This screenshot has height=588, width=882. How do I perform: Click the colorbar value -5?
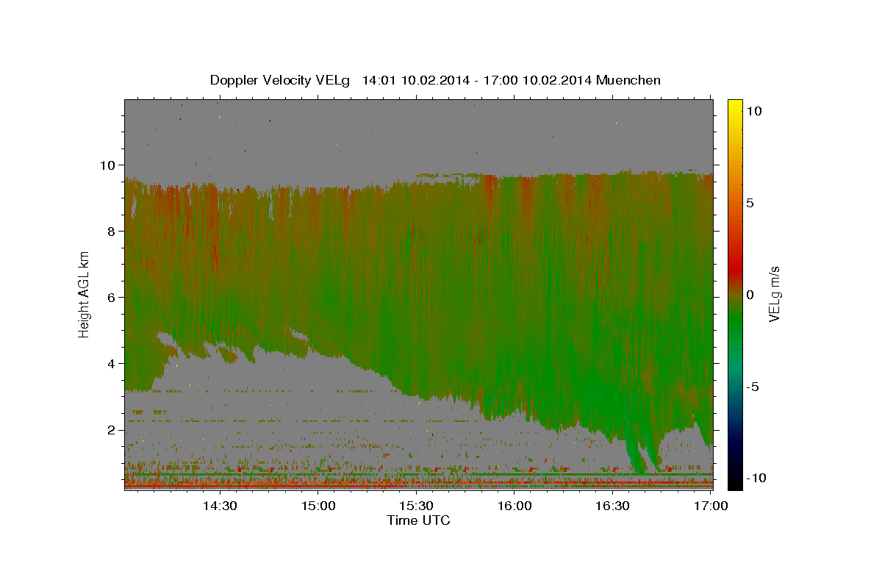coord(754,386)
